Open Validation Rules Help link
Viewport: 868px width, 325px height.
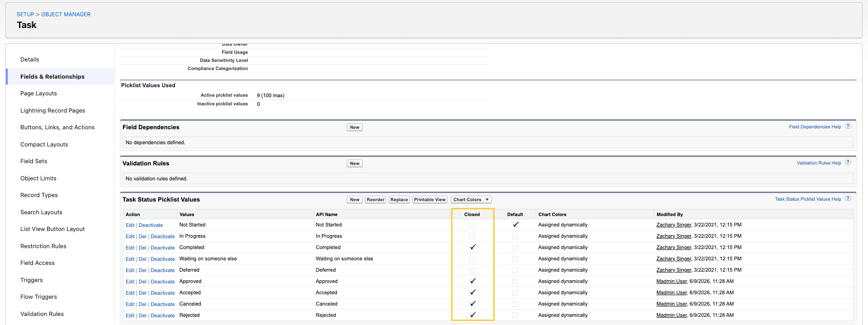point(819,163)
